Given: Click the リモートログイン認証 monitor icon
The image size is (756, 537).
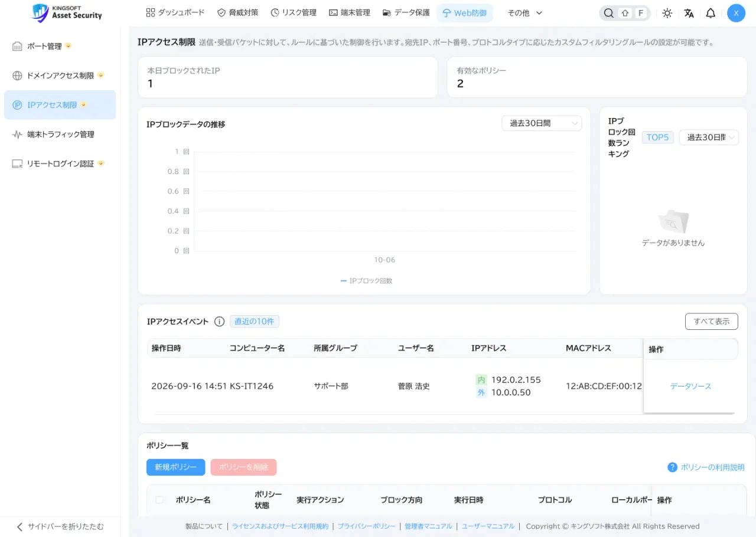Looking at the screenshot, I should coord(17,164).
